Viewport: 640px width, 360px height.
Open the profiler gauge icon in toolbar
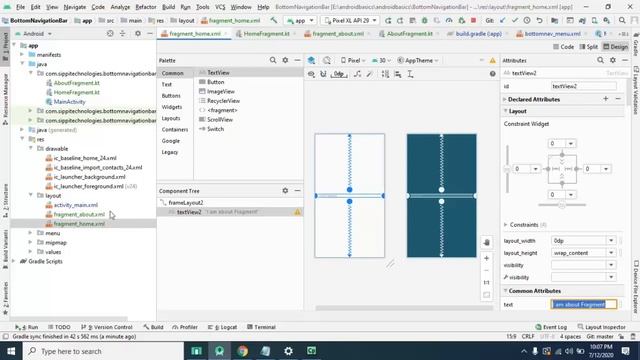(449, 20)
